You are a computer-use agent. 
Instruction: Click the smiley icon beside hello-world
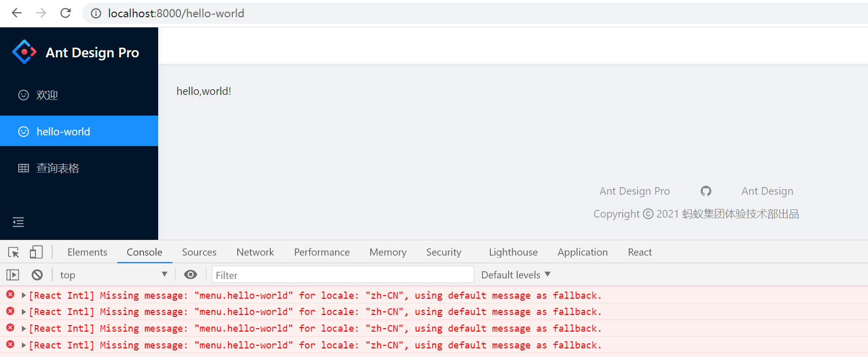click(x=23, y=132)
